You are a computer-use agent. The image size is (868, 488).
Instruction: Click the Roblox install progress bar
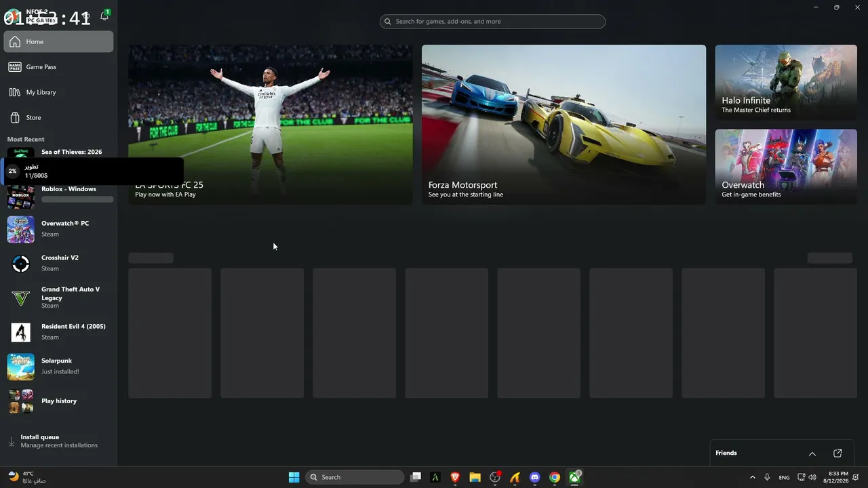click(77, 199)
